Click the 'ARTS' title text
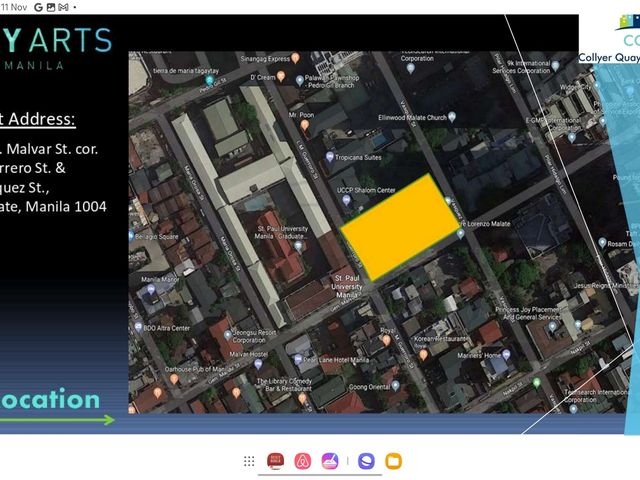Image resolution: width=640 pixels, height=480 pixels. click(70, 40)
